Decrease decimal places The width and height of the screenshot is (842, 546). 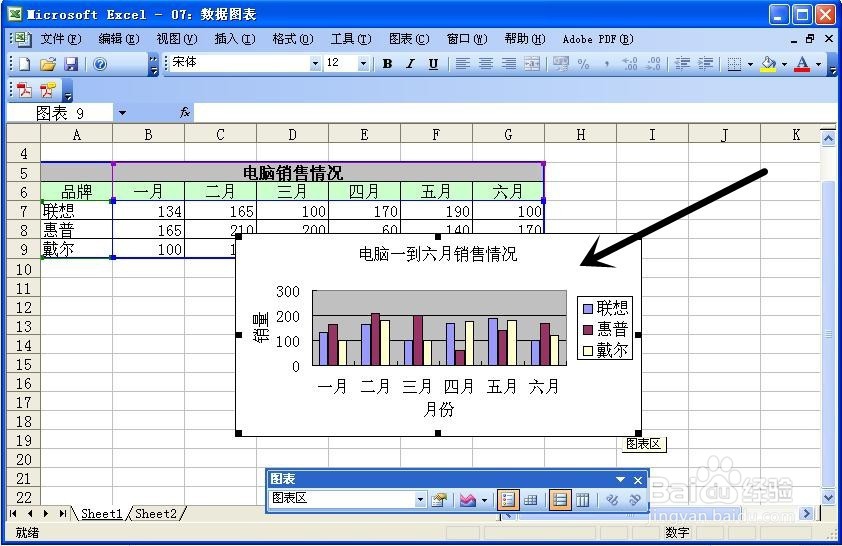pos(654,64)
